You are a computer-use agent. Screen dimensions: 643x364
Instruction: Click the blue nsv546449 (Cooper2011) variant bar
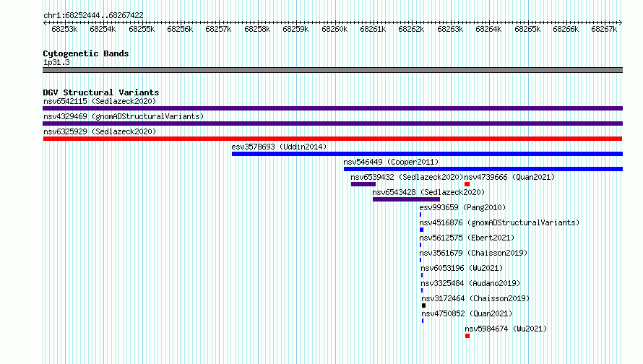pos(483,169)
